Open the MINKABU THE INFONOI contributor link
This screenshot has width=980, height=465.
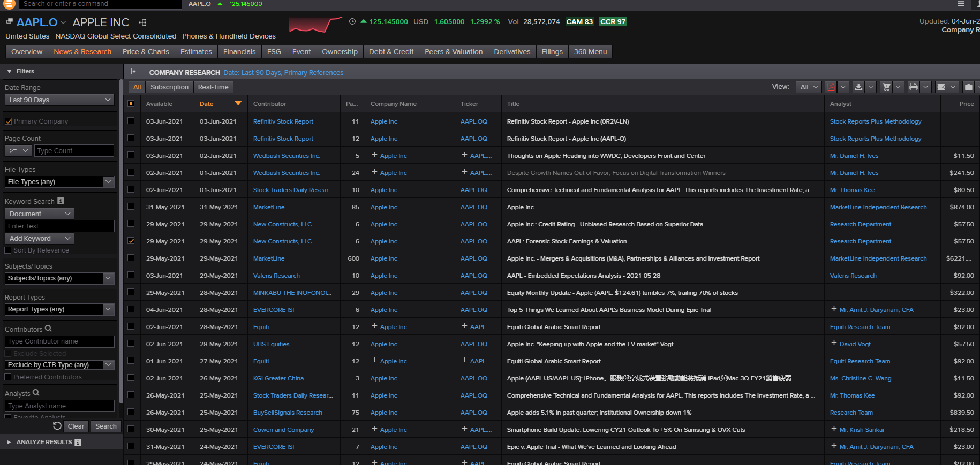[292, 293]
